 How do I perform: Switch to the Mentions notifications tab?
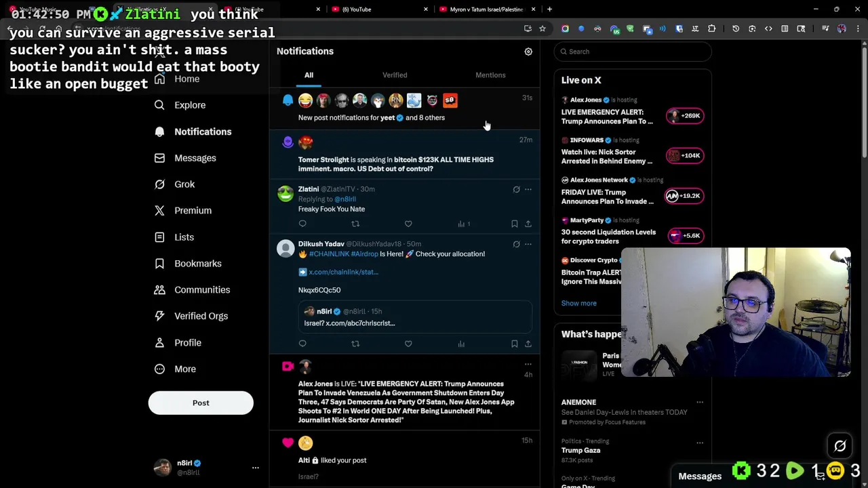pos(490,75)
